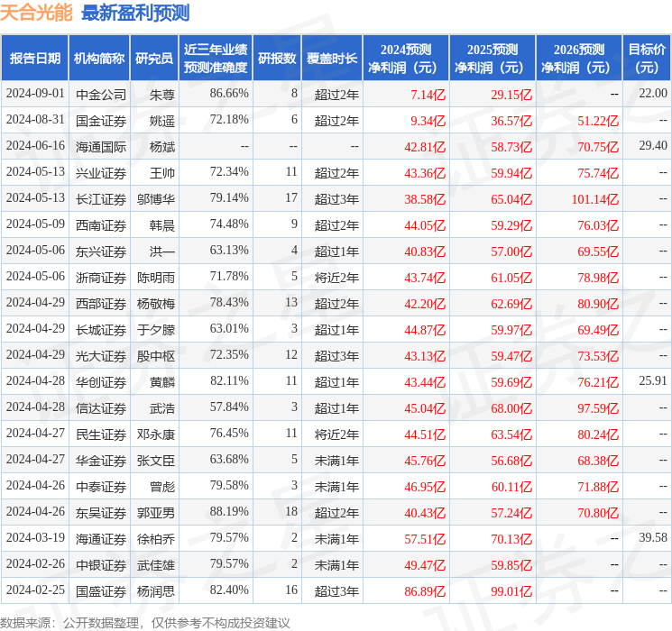Click the 45.76亿 forecast value
This screenshot has width=672, height=631.
click(425, 461)
